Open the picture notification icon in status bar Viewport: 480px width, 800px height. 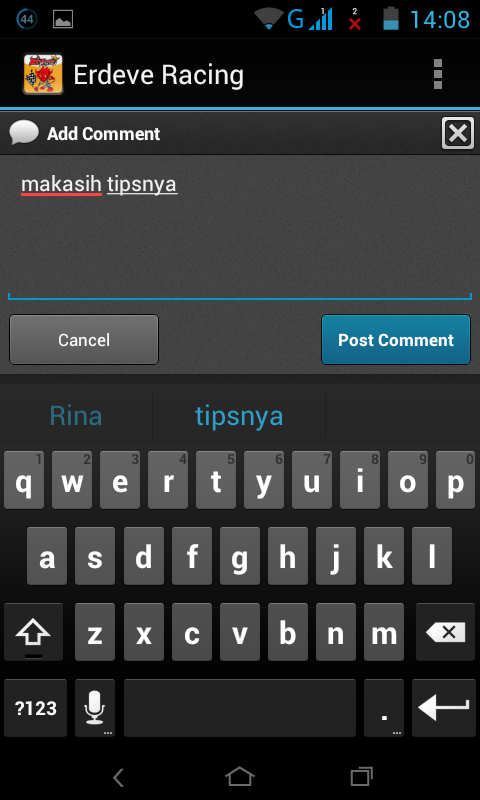click(63, 20)
